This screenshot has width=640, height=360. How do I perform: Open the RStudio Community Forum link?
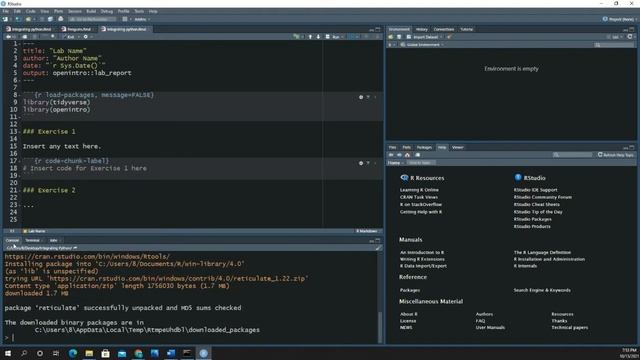tap(542, 197)
